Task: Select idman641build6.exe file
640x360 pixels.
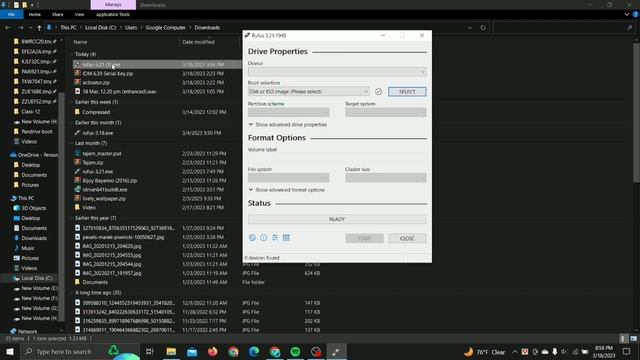Action: [105, 189]
